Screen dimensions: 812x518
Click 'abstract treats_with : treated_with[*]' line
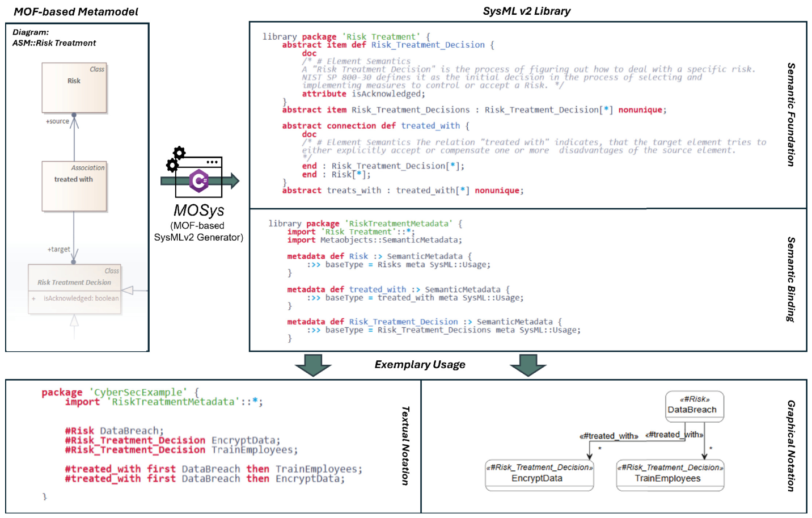(403, 191)
